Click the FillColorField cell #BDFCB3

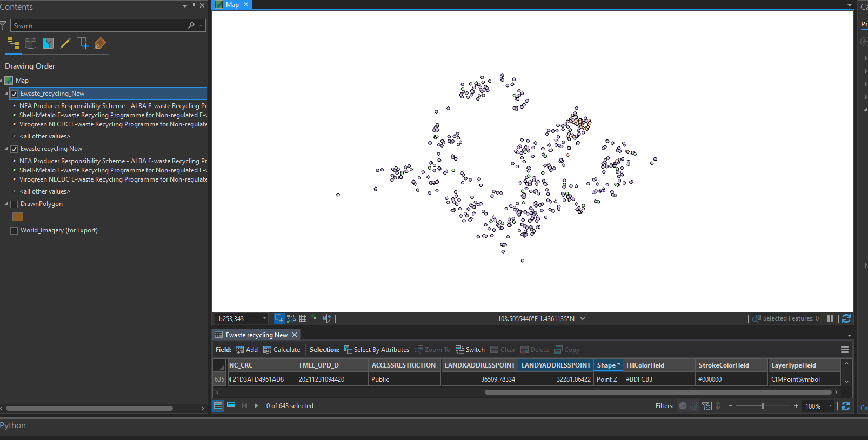pyautogui.click(x=658, y=379)
